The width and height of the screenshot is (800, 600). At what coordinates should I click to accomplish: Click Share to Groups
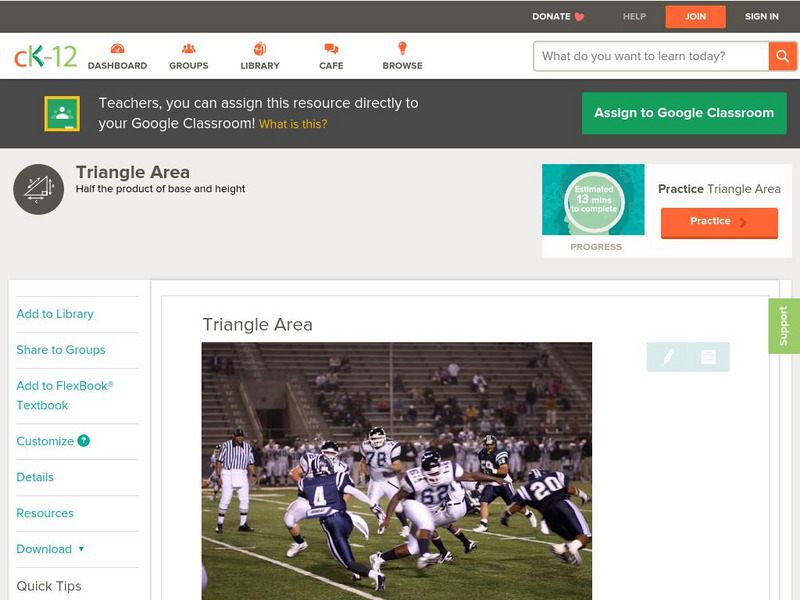(x=61, y=350)
